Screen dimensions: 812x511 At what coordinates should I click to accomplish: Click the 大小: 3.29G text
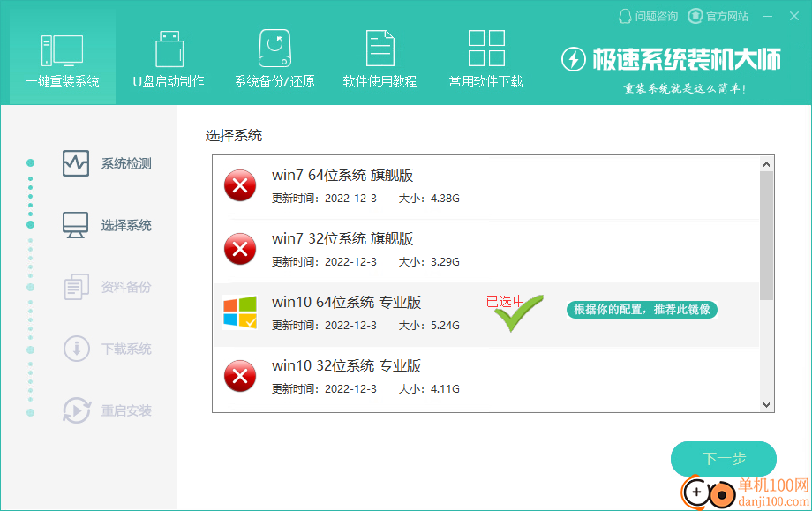click(429, 262)
